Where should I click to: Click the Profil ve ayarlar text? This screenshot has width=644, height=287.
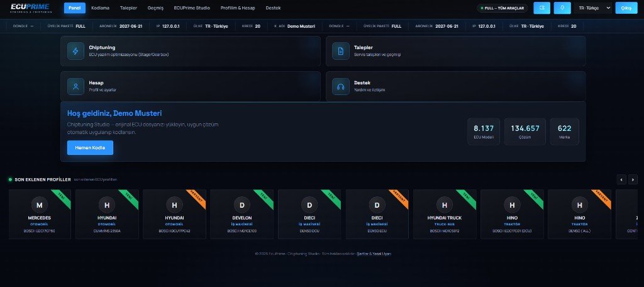tap(103, 89)
